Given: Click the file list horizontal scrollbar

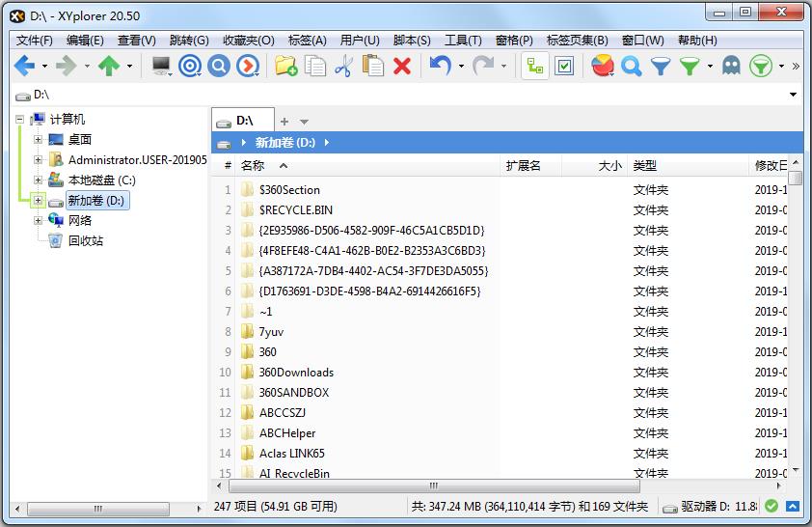Looking at the screenshot, I should [x=434, y=485].
